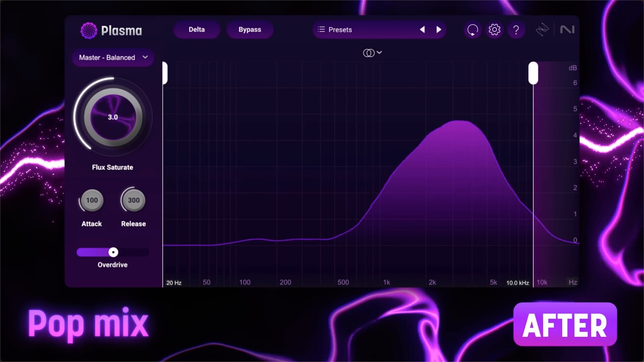This screenshot has width=644, height=362.
Task: Click the Flux Saturate label
Action: point(112,167)
